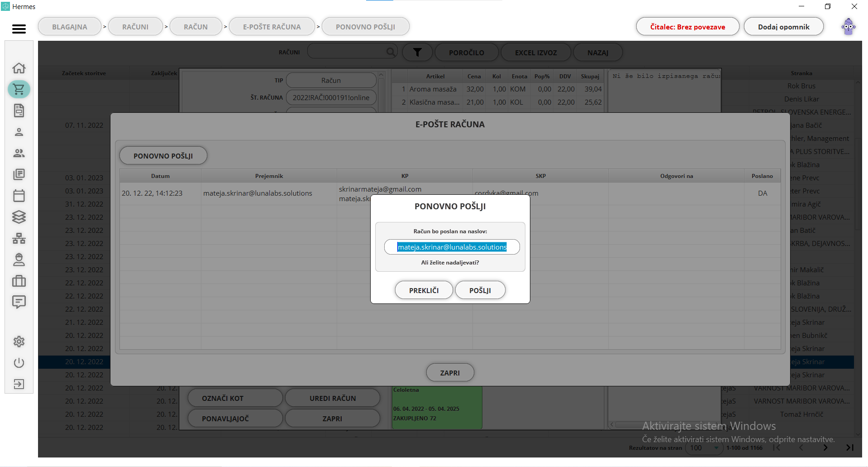Open the layers stack sidebar icon
This screenshot has height=467, width=868.
19,217
